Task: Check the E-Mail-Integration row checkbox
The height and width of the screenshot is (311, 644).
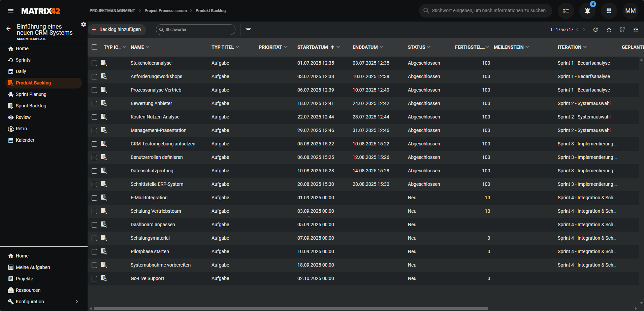Action: tap(94, 198)
